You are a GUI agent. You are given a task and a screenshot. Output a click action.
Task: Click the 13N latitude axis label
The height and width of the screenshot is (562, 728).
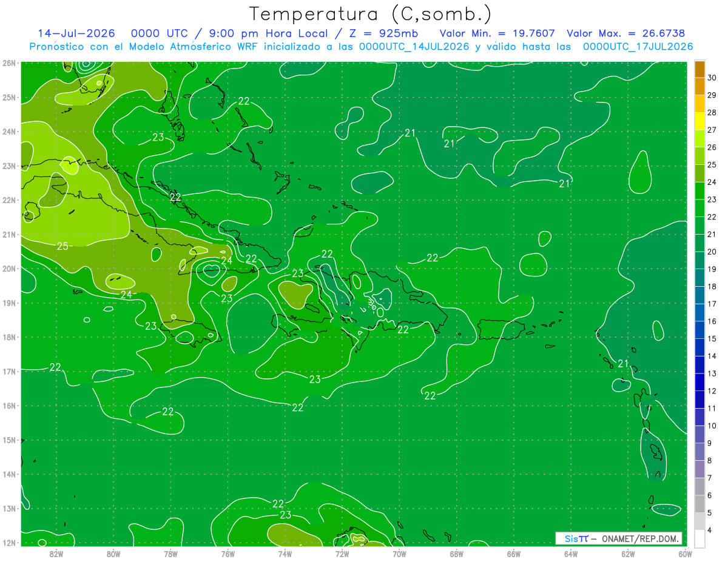(x=9, y=508)
